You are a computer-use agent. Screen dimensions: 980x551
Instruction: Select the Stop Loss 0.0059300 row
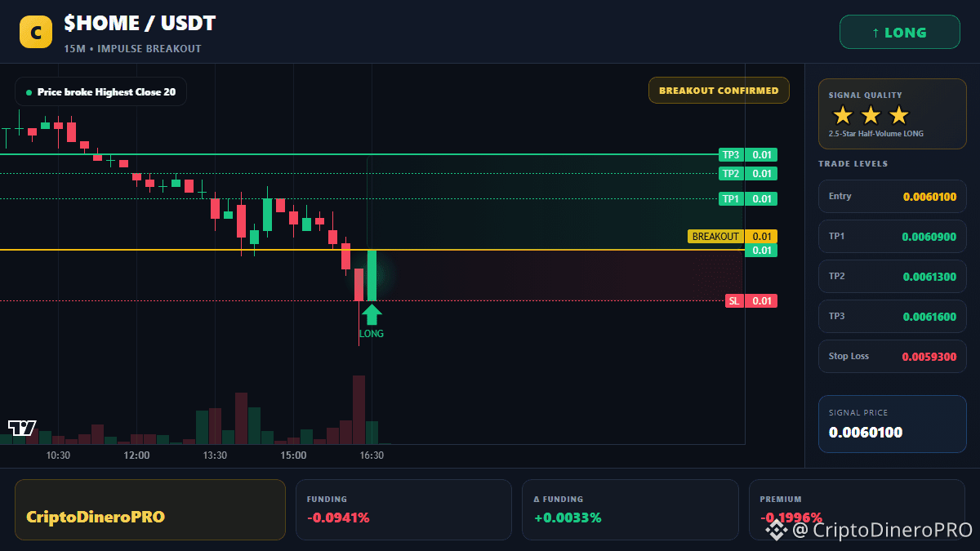point(892,357)
